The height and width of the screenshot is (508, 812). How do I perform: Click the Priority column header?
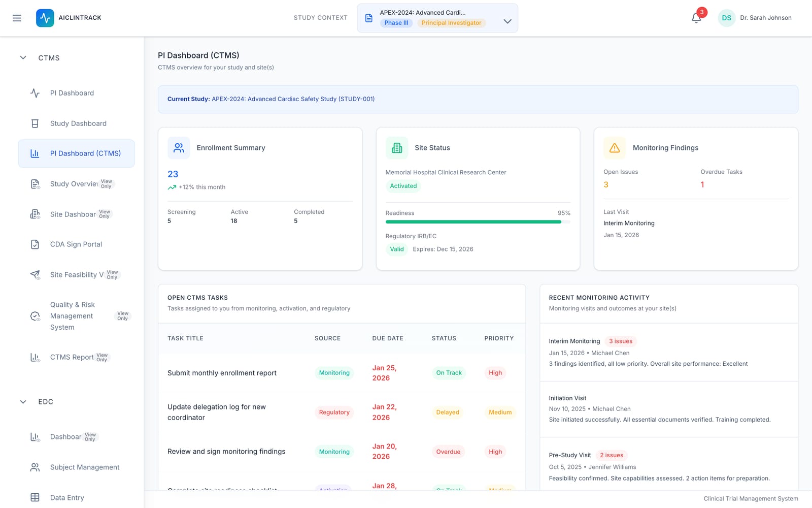click(499, 338)
